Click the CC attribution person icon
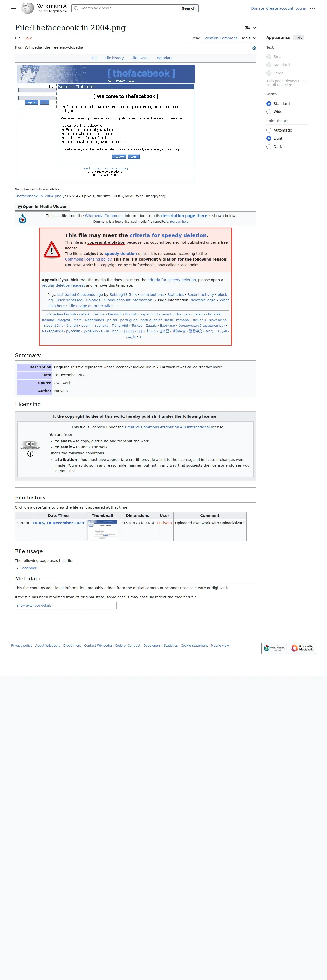 pos(31,453)
